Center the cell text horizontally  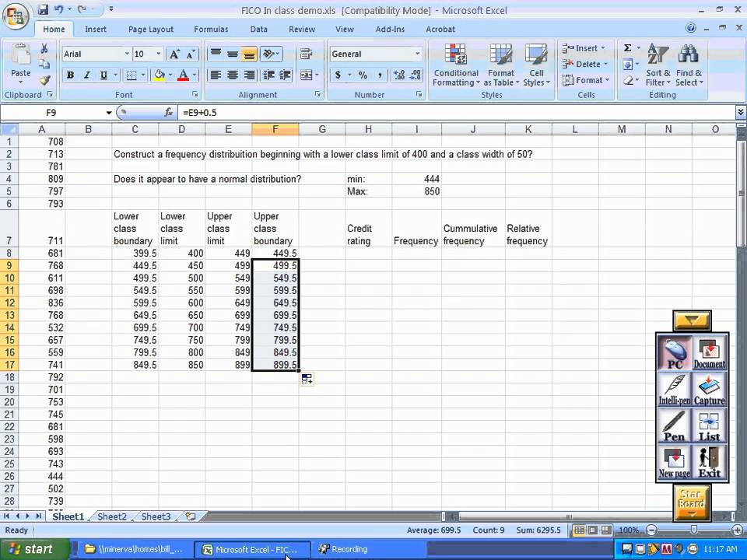coord(232,75)
